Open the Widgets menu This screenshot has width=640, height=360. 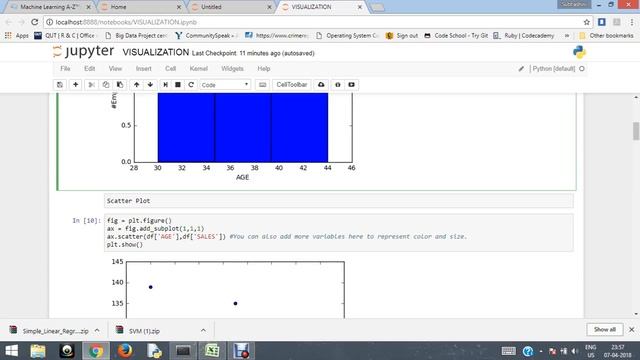coord(232,69)
